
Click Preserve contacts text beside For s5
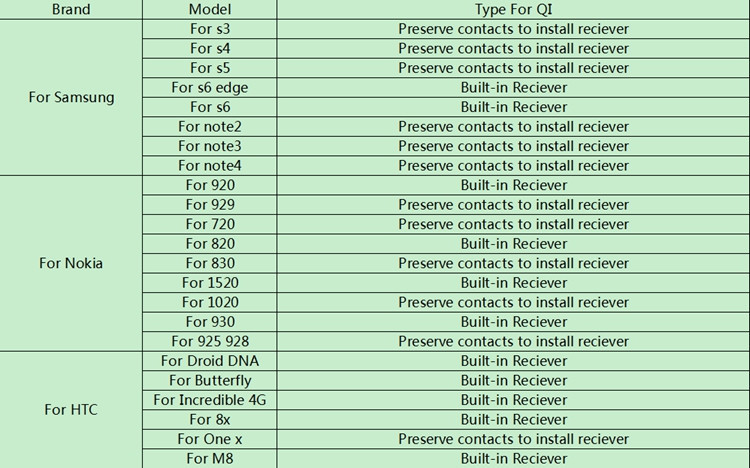[x=513, y=68]
